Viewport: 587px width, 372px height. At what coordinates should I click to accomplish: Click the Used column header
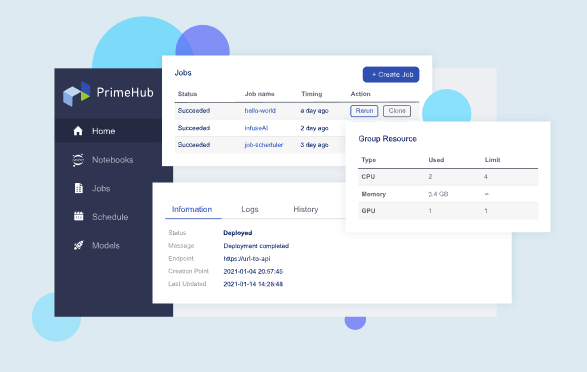tap(436, 160)
